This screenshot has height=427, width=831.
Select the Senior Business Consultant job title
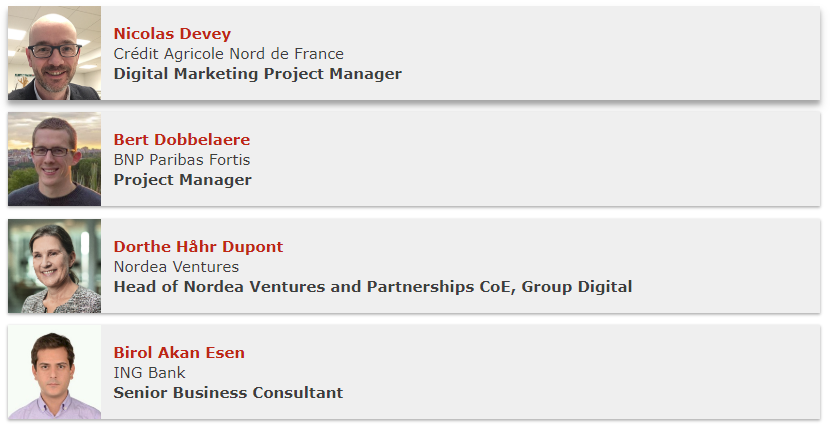(228, 393)
